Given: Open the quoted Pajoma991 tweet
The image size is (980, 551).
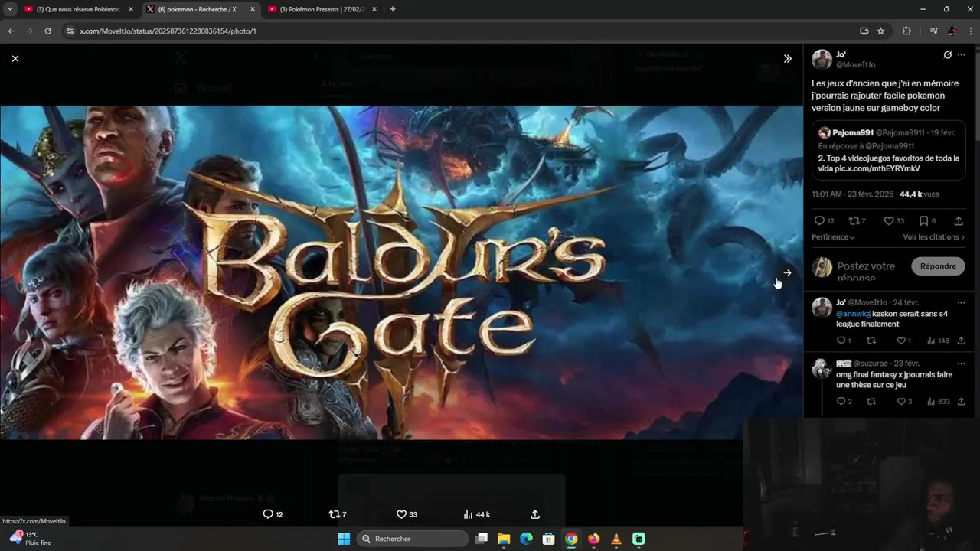Looking at the screenshot, I should click(x=889, y=151).
